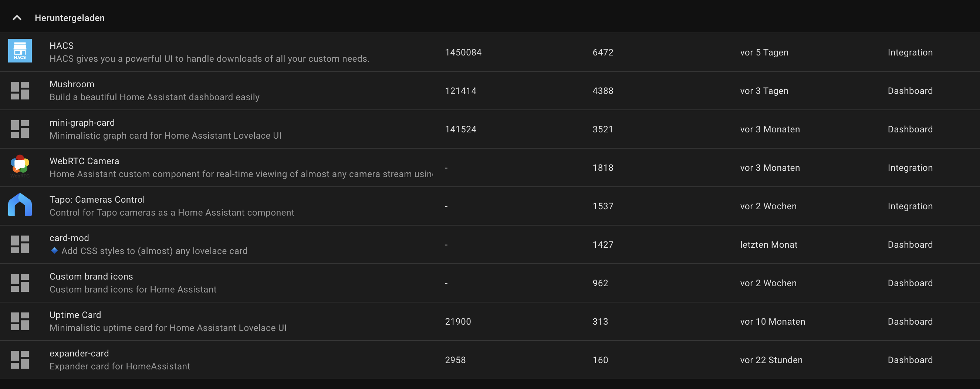Click the WebRTC Camera star count 1818
The image size is (980, 389).
point(603,167)
